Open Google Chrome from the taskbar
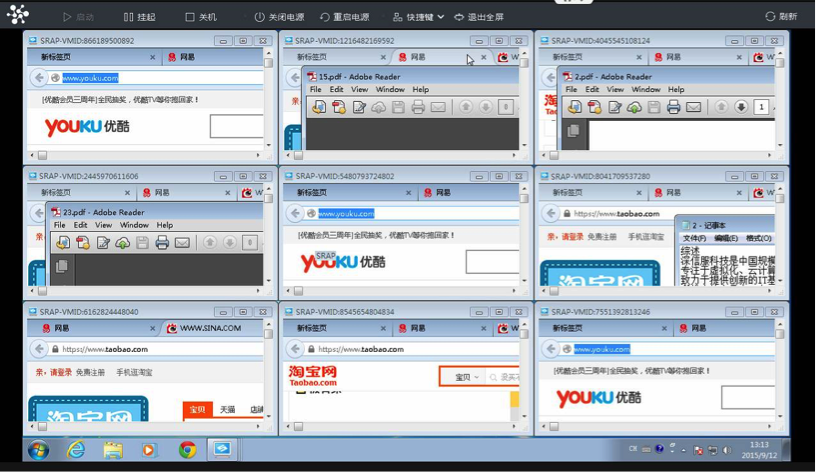Screen dimensions: 816x472 tap(187, 450)
